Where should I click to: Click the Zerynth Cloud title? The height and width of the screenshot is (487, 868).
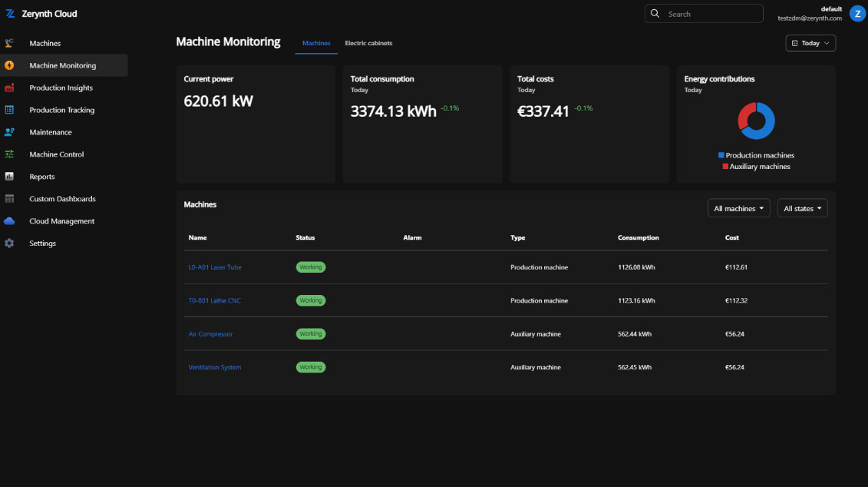click(49, 14)
